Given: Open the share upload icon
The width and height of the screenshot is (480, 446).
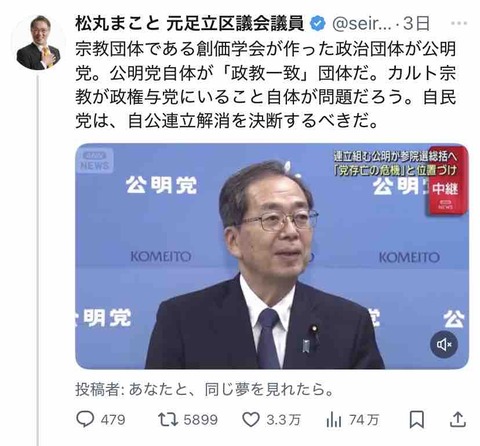Looking at the screenshot, I should pos(457,419).
